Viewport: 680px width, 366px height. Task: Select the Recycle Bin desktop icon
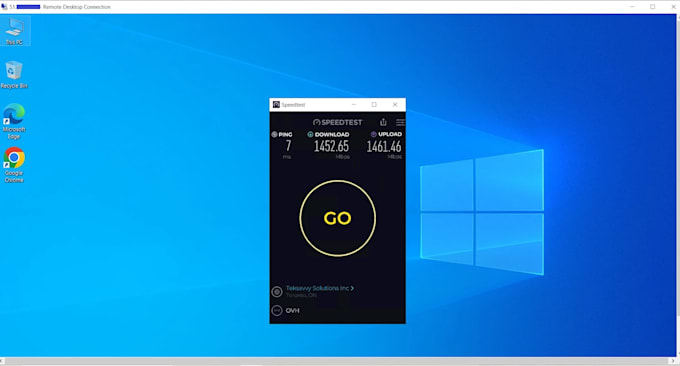pyautogui.click(x=14, y=75)
